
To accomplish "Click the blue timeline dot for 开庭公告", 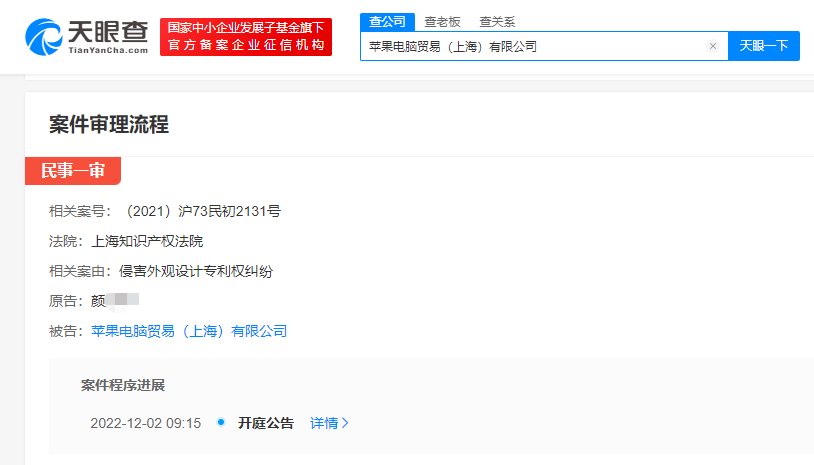I will coord(221,422).
